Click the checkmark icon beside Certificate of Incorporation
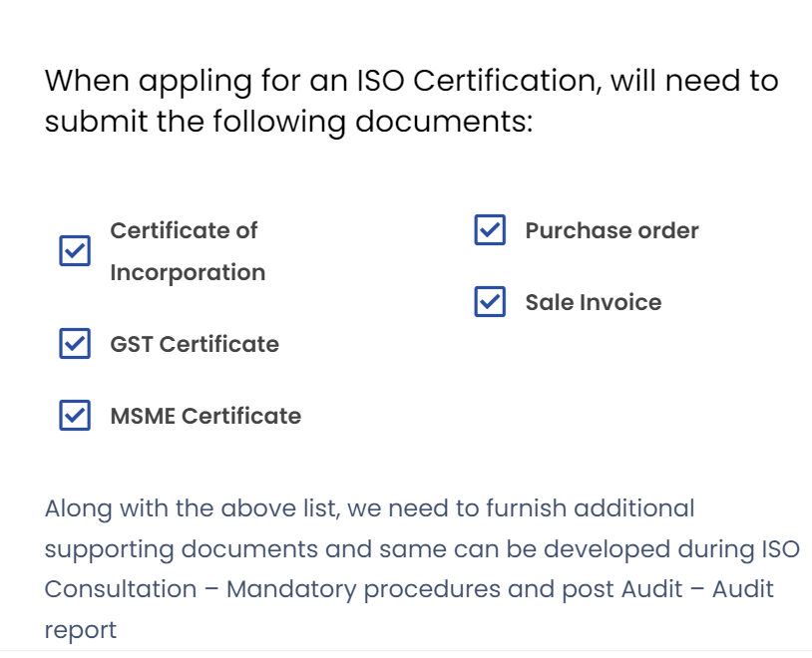 (x=75, y=251)
